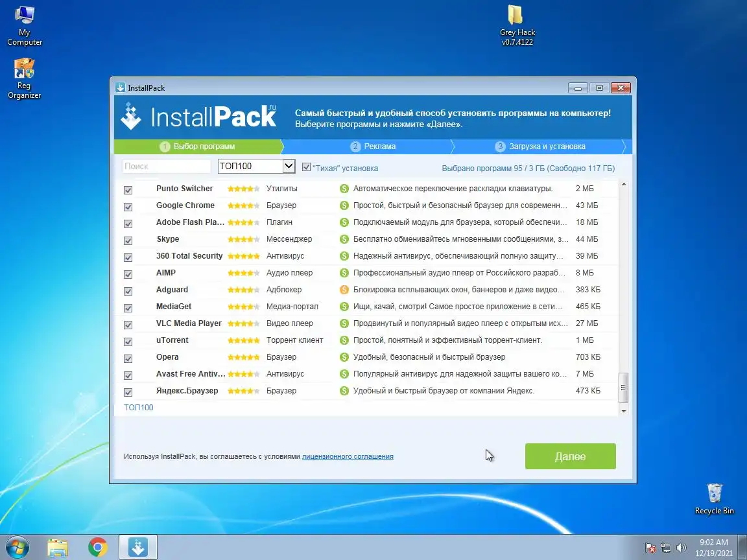
Task: Uncheck the Google Chrome checkbox
Action: coord(128,207)
